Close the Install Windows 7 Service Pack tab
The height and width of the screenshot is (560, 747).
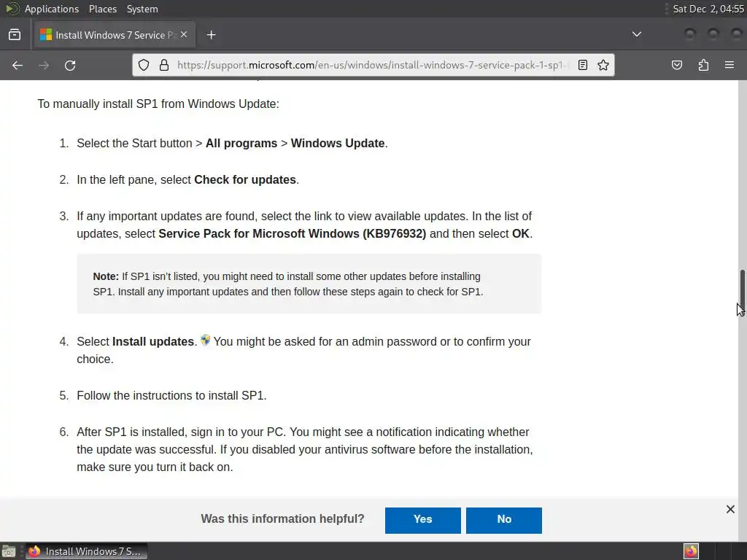(x=184, y=35)
